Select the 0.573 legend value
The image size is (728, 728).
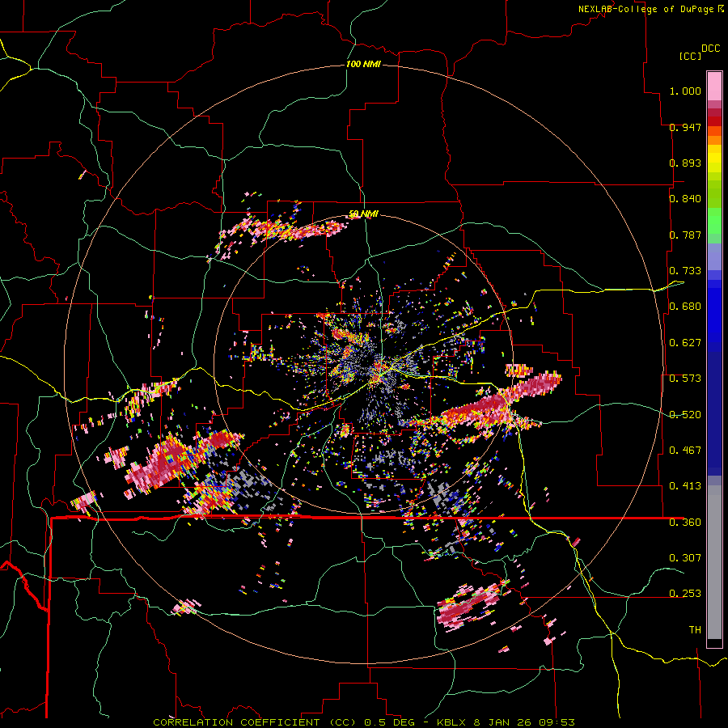point(685,379)
